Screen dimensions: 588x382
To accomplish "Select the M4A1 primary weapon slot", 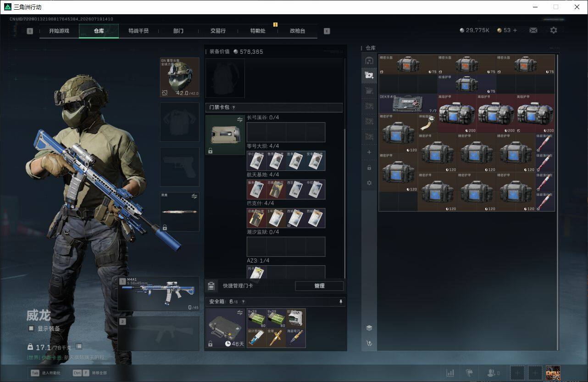I will [159, 294].
